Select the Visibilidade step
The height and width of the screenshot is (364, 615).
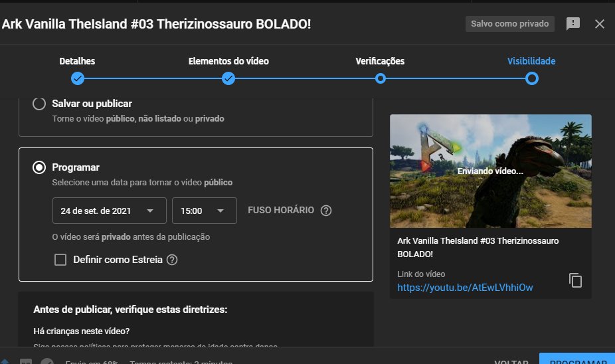[531, 78]
